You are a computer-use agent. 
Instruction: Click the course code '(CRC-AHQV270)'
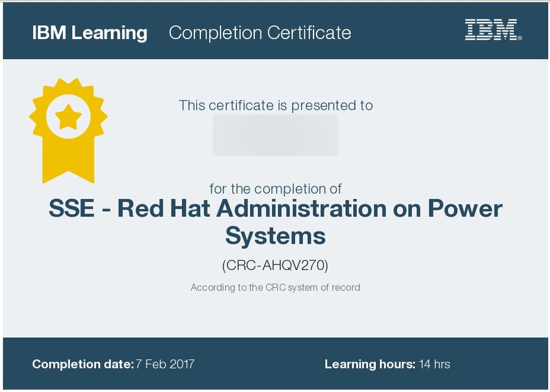tap(276, 265)
